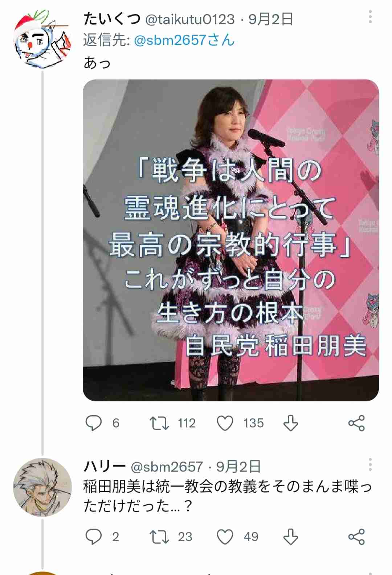Open たいくつ's profile via display name

coord(112,19)
